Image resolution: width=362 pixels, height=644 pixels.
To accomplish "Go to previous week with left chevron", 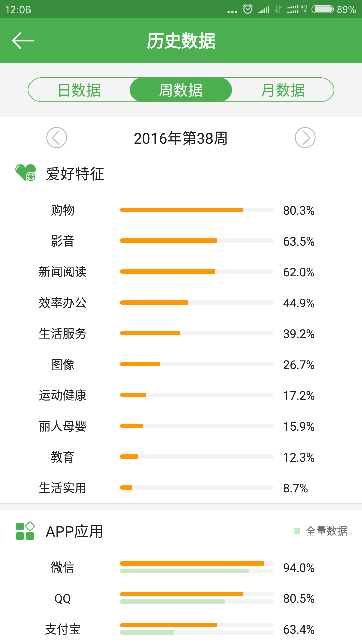I will pos(57,138).
